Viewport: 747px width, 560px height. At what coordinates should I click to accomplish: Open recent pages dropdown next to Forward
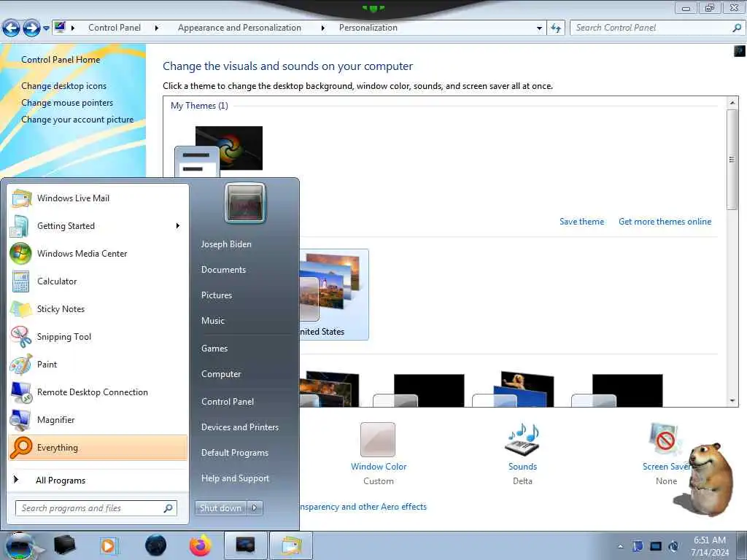click(x=46, y=28)
